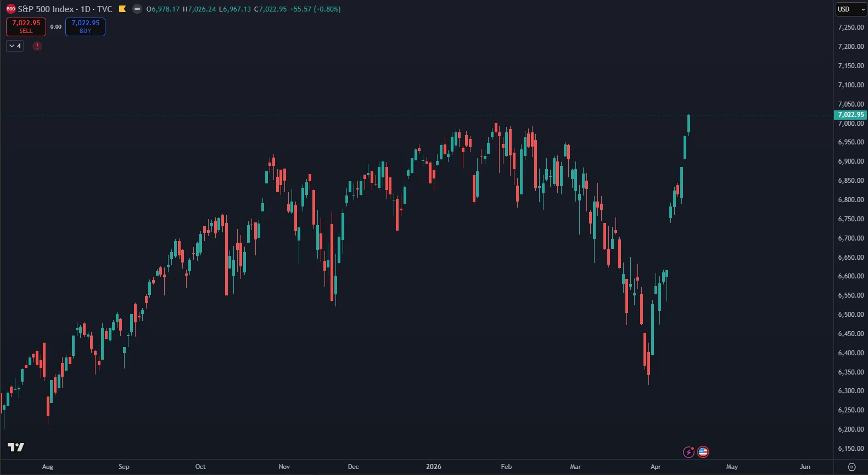This screenshot has width=868, height=475.
Task: Click the 2026 label on the time axis
Action: coord(433,467)
